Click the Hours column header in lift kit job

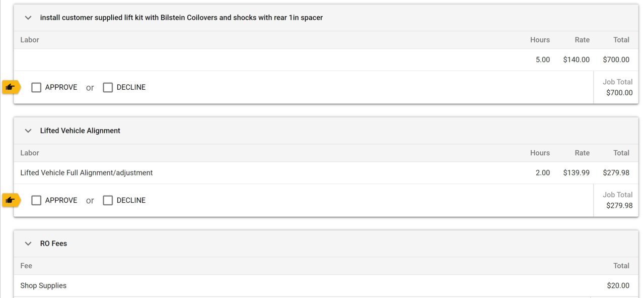[540, 40]
